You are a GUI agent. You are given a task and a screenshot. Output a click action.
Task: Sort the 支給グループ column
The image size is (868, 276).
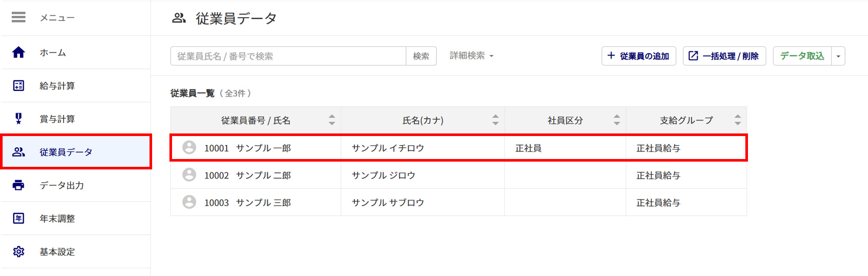pyautogui.click(x=738, y=120)
